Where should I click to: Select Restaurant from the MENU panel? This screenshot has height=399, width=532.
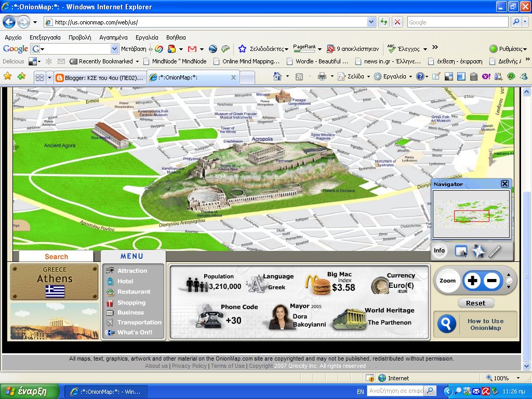(133, 291)
